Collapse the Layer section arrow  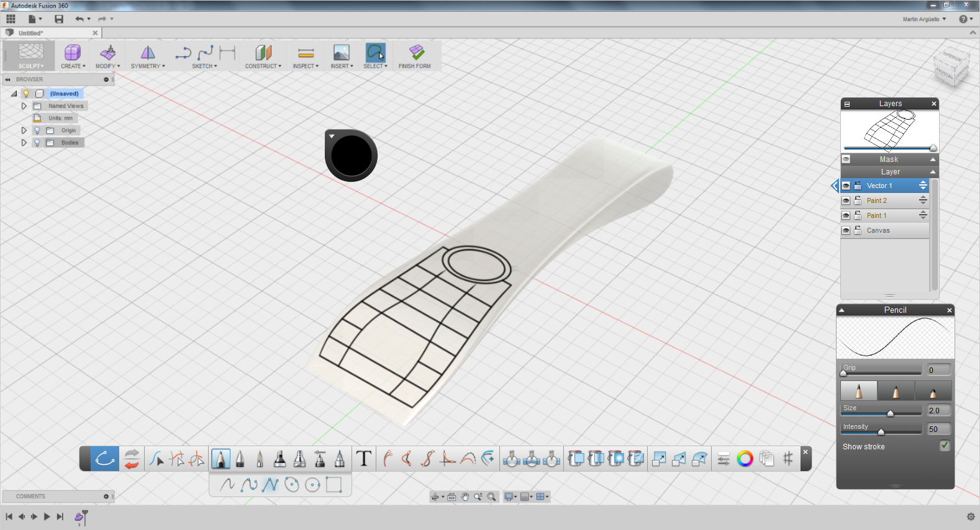point(932,172)
